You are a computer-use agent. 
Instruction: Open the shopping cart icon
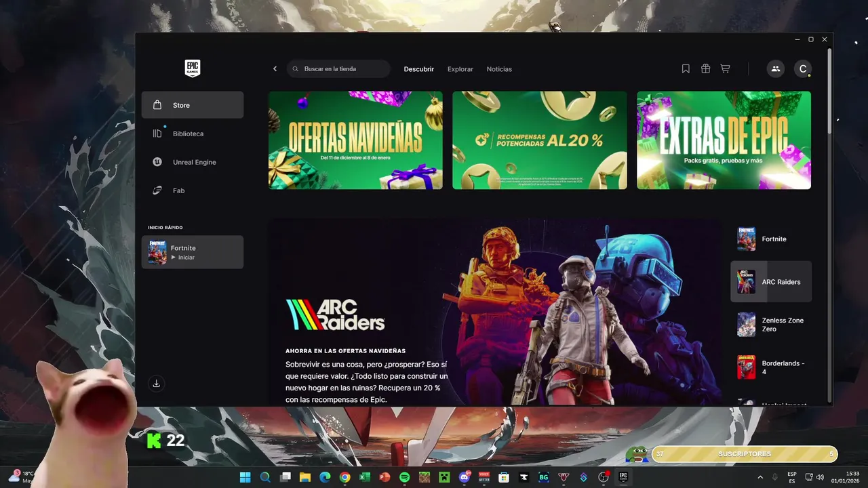(x=725, y=69)
